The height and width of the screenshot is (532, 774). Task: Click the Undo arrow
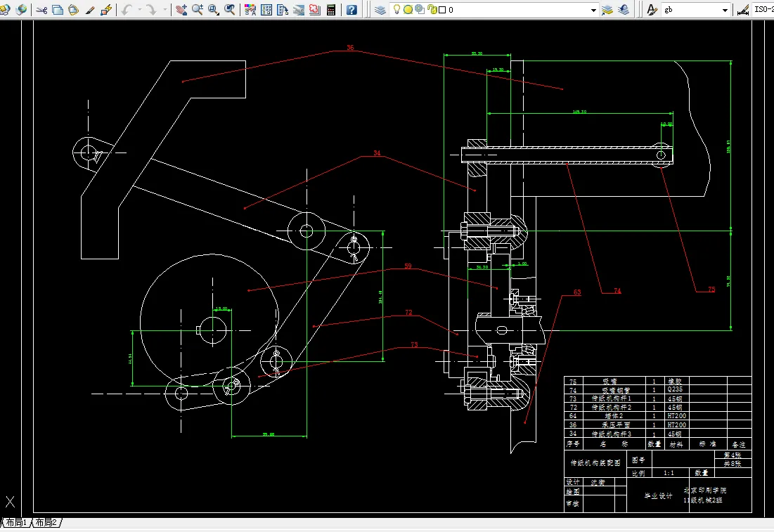[127, 9]
